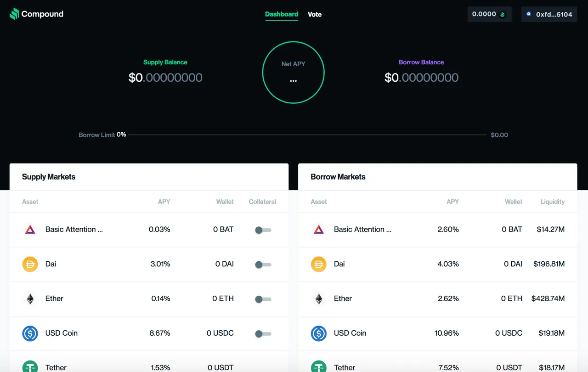Click the 10.96% USD Coin borrow APY
Image resolution: width=588 pixels, height=372 pixels.
(447, 333)
